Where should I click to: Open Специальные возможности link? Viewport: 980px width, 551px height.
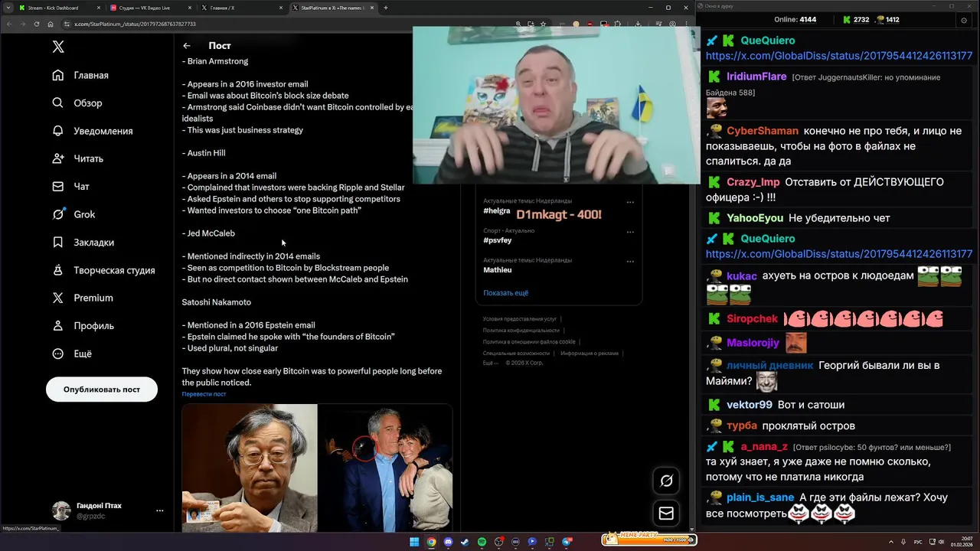tap(516, 353)
